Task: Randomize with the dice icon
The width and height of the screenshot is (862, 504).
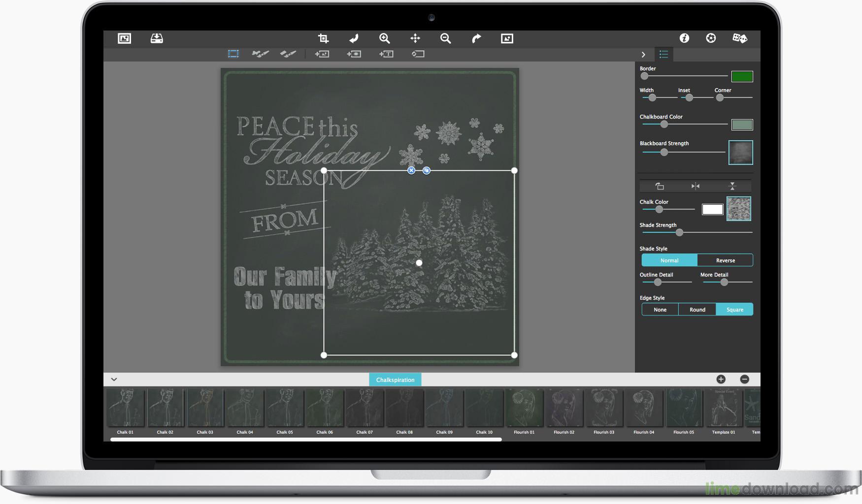Action: pos(740,38)
